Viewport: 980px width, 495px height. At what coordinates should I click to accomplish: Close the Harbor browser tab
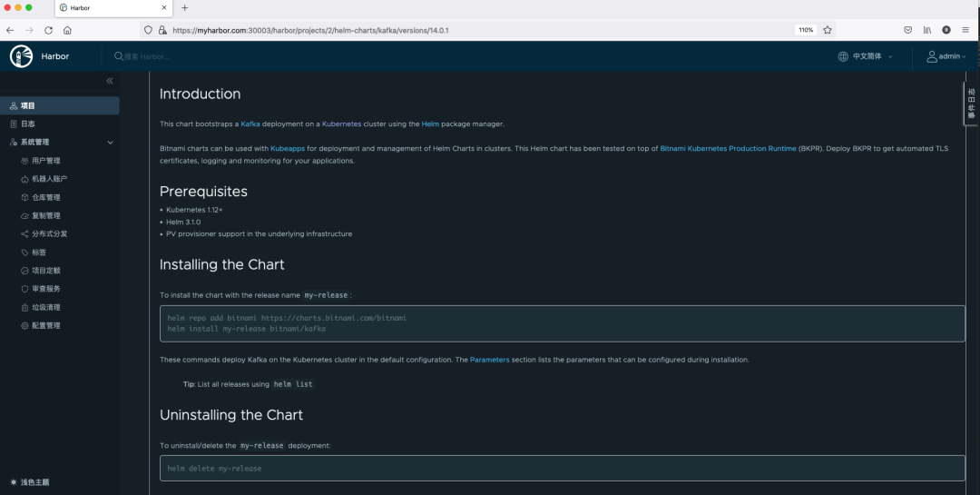(x=164, y=7)
